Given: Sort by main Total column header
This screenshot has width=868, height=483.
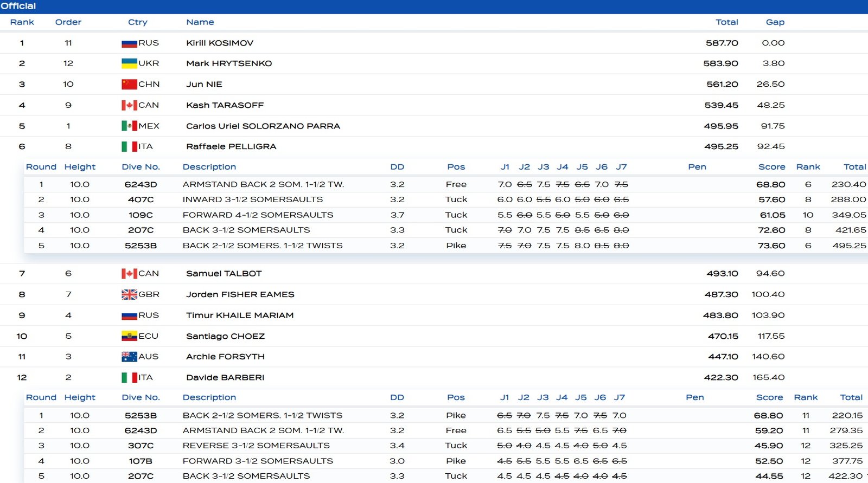Looking at the screenshot, I should [727, 22].
